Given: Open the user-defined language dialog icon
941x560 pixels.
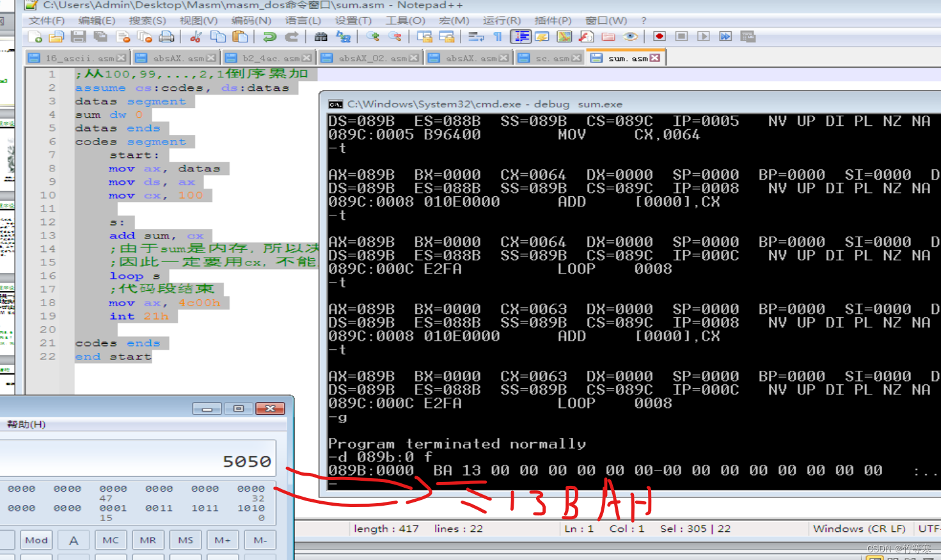Looking at the screenshot, I should [x=542, y=36].
